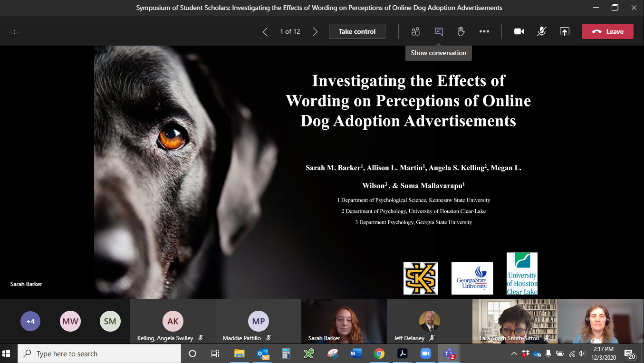This screenshot has height=363, width=644.
Task: Open the share content tray
Action: pos(564,31)
